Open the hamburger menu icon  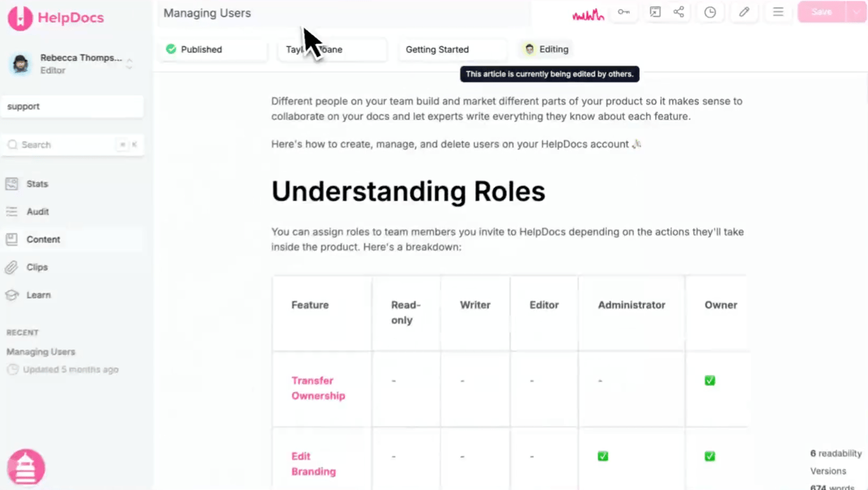[778, 12]
